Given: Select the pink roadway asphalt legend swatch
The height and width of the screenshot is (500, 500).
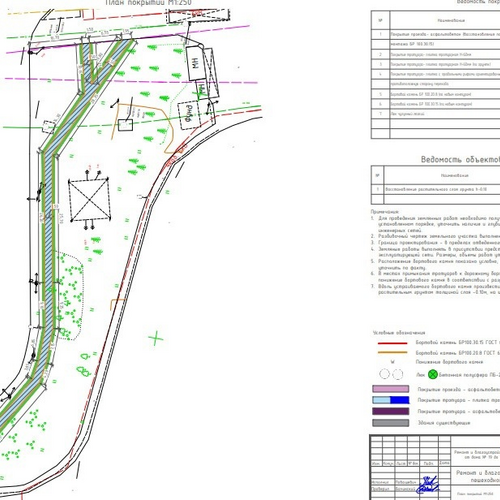Looking at the screenshot, I should 390,389.
